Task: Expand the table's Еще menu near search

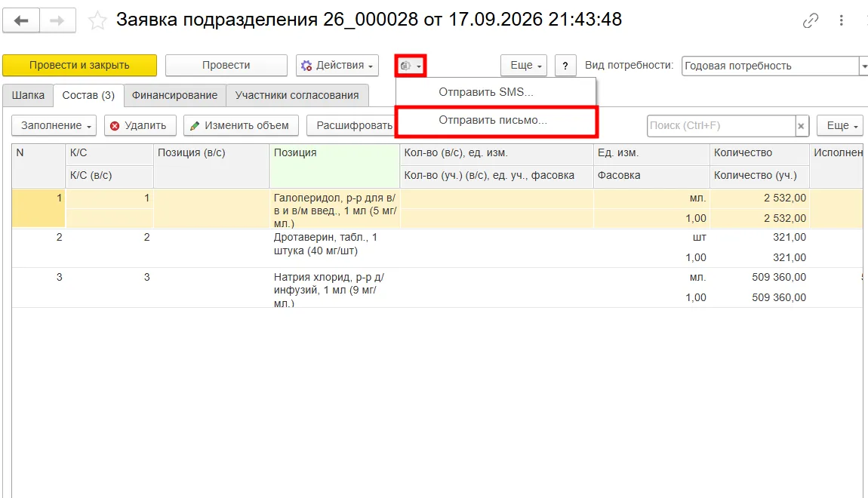Action: click(840, 125)
